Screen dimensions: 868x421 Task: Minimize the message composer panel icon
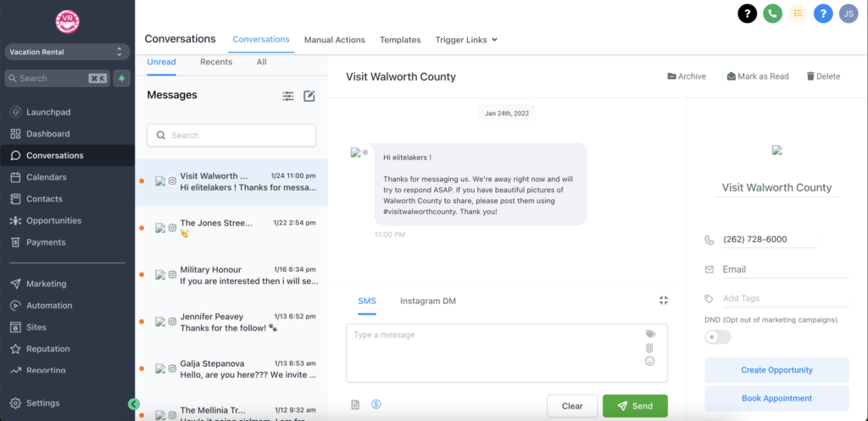click(x=664, y=301)
